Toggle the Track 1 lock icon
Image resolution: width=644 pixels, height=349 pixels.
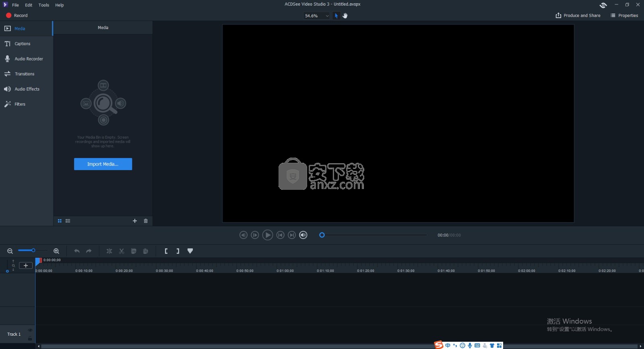coord(30,339)
